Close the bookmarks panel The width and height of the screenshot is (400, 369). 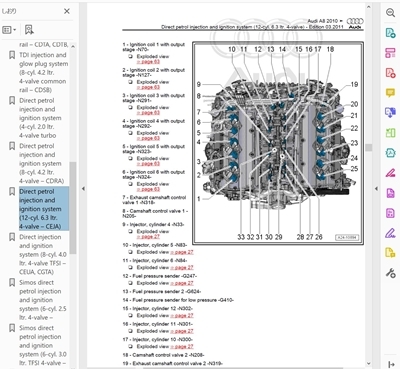tap(67, 11)
